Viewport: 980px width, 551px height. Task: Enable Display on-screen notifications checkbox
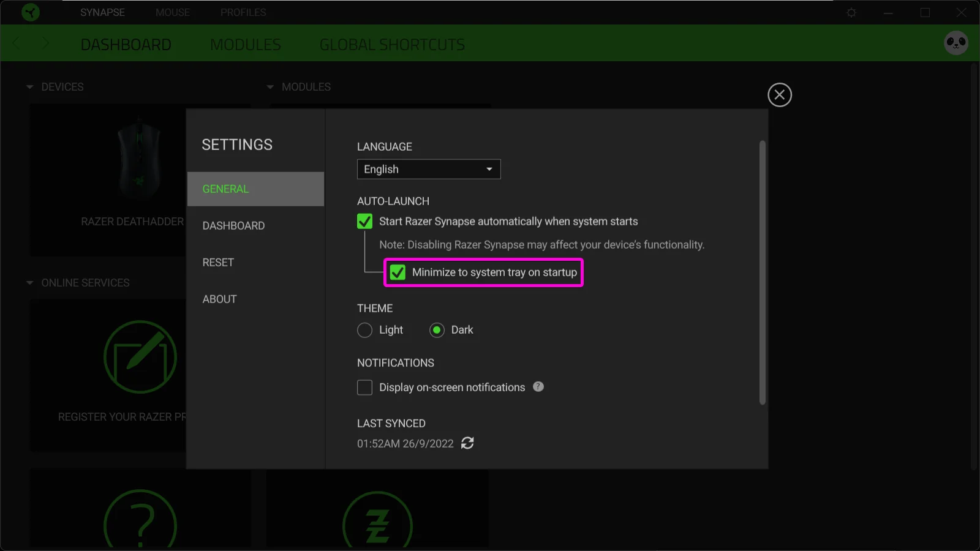pos(364,388)
